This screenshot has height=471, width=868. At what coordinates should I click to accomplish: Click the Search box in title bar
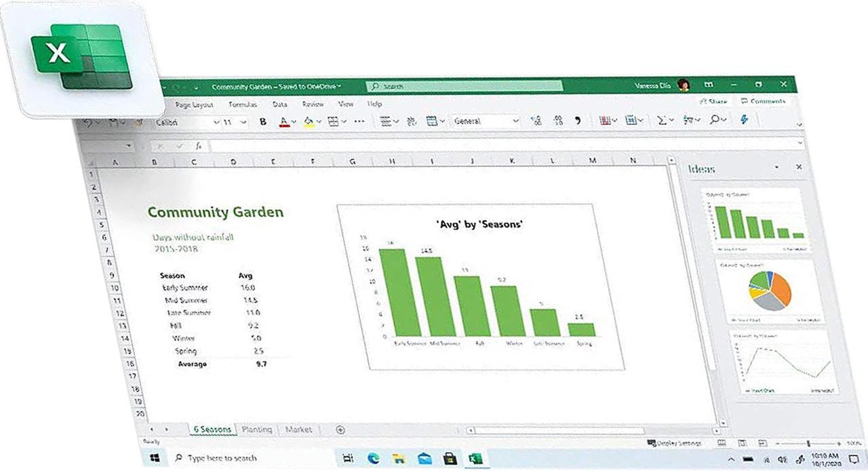click(x=465, y=86)
